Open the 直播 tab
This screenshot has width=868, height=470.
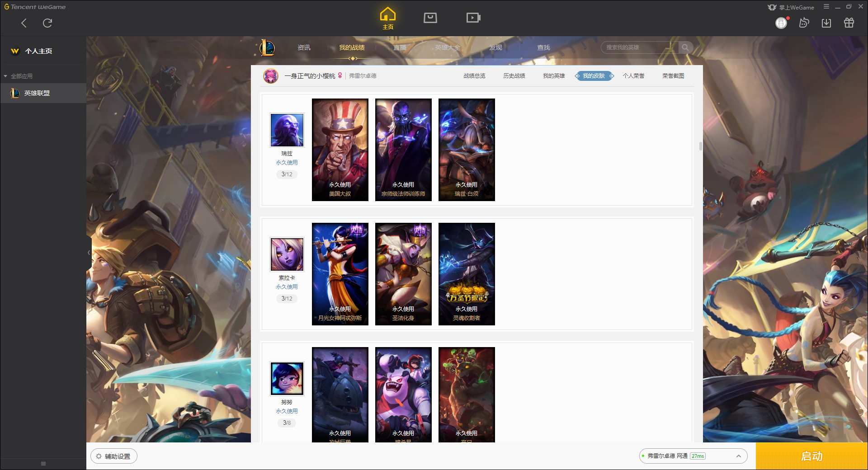[400, 47]
